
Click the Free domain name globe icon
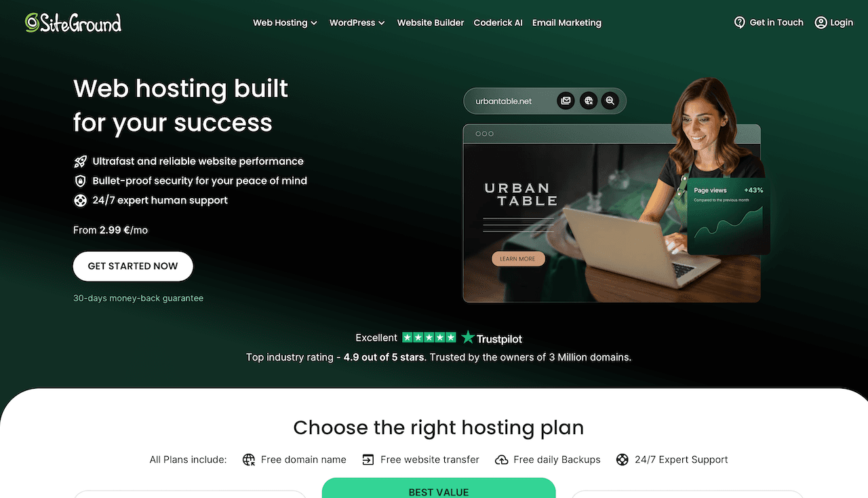[249, 459]
